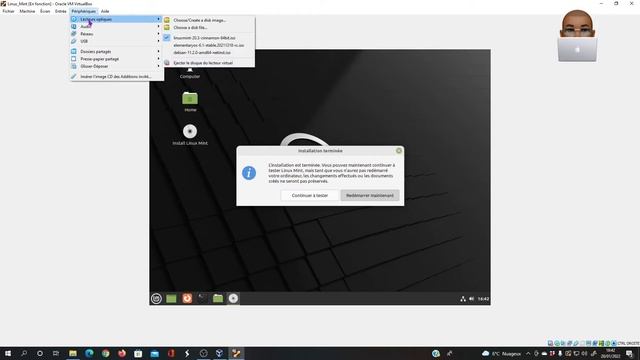Viewport: 640px width, 360px height.
Task: Click the weather Nuageux widget
Action: point(502,353)
